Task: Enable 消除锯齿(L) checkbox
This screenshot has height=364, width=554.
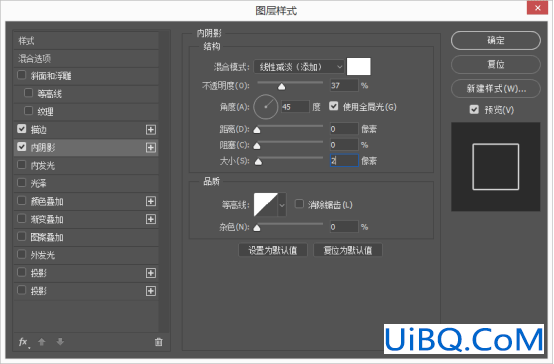Action: pos(299,204)
